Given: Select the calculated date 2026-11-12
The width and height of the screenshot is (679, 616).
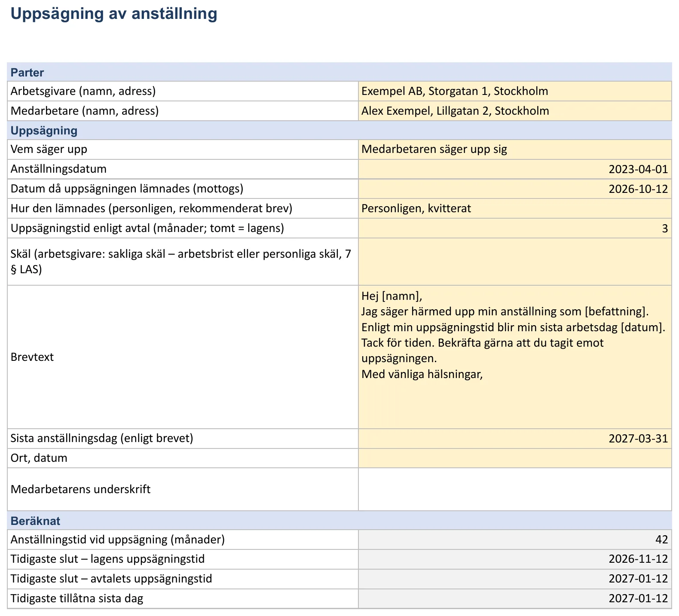Looking at the screenshot, I should (x=515, y=559).
